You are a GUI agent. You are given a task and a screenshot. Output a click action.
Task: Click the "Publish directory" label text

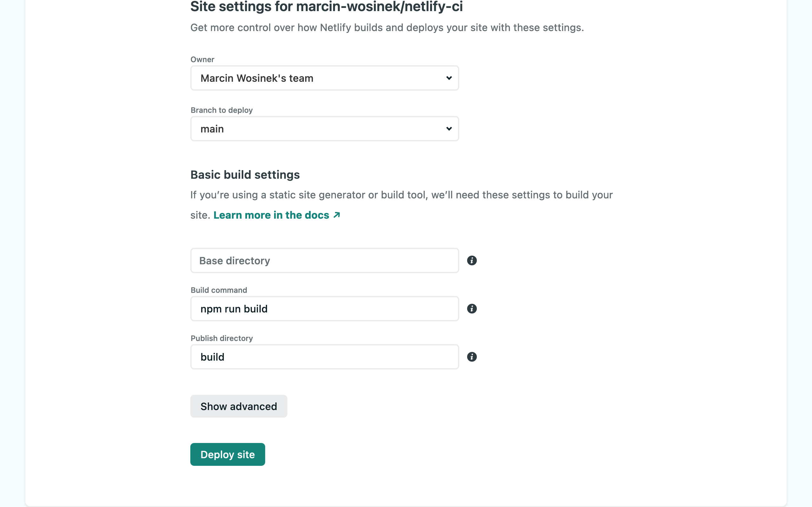point(221,338)
